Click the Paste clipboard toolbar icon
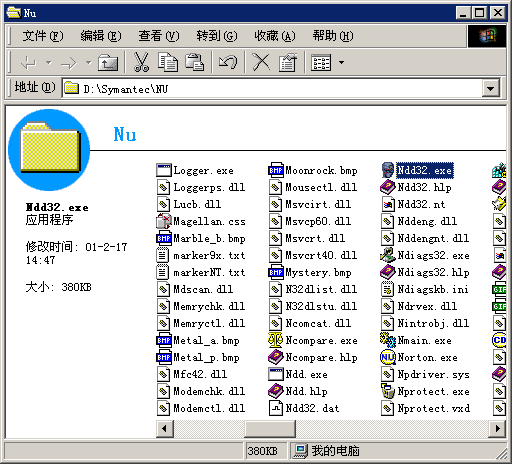The height and width of the screenshot is (464, 512). click(195, 62)
